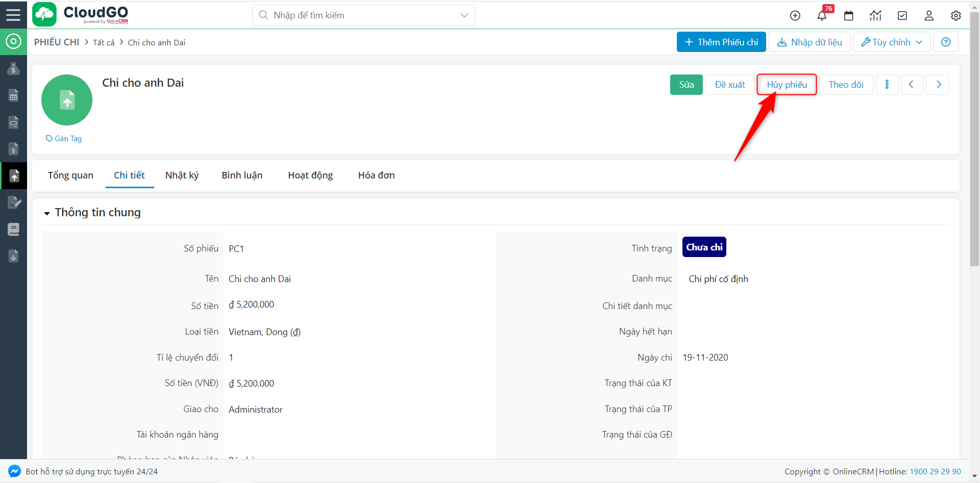Viewport: 980px width, 483px height.
Task: Click the quick create plus icon
Action: [795, 16]
